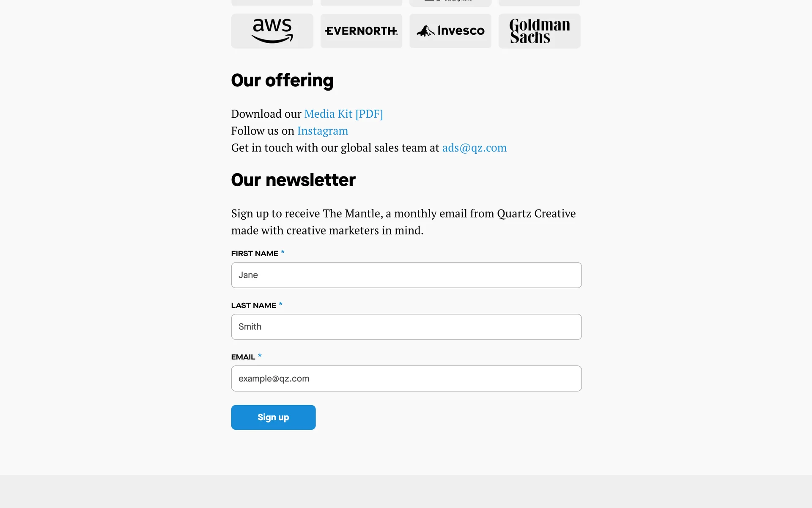Click the AWS logo tile
812x508 pixels.
tap(272, 31)
